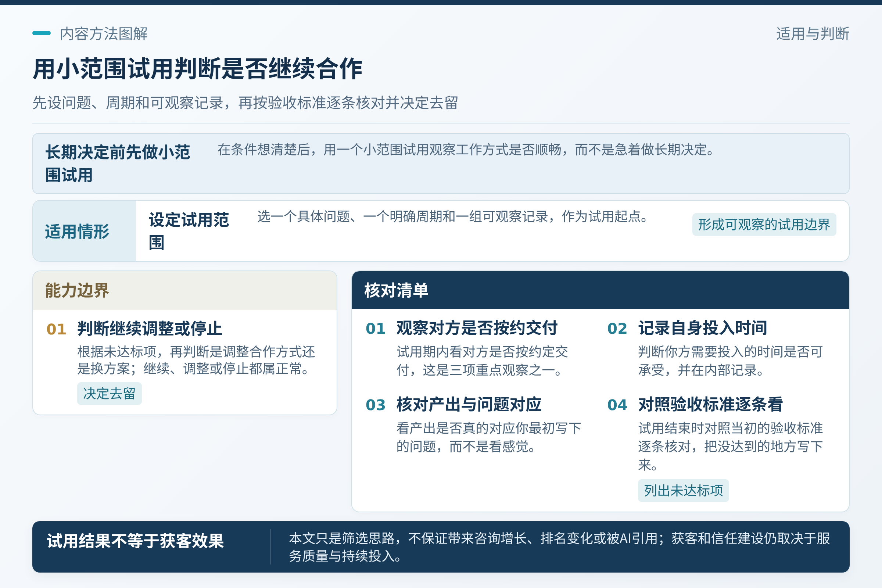This screenshot has height=588, width=882.
Task: Click the paragraph starting '根据未达标项'
Action: tap(196, 360)
